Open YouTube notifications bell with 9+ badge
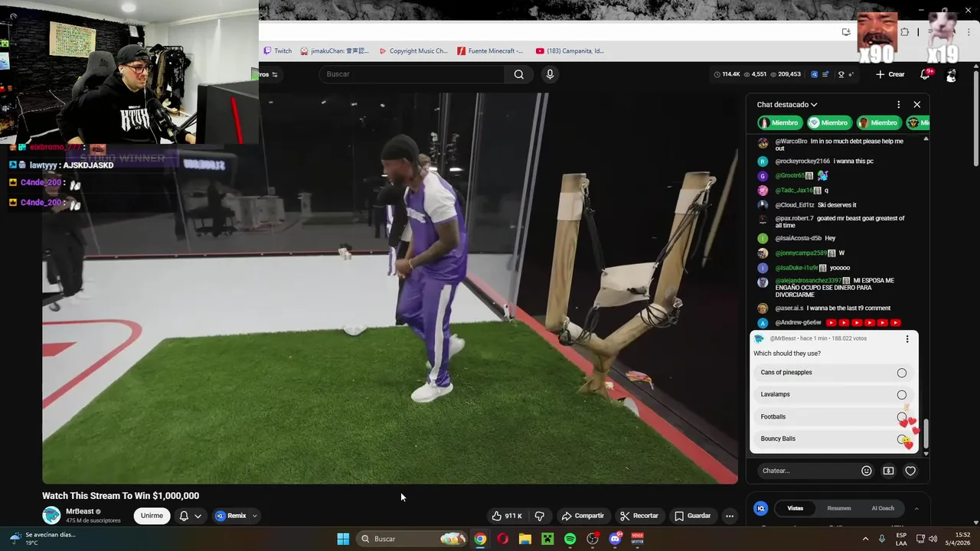The image size is (980, 551). 925,74
